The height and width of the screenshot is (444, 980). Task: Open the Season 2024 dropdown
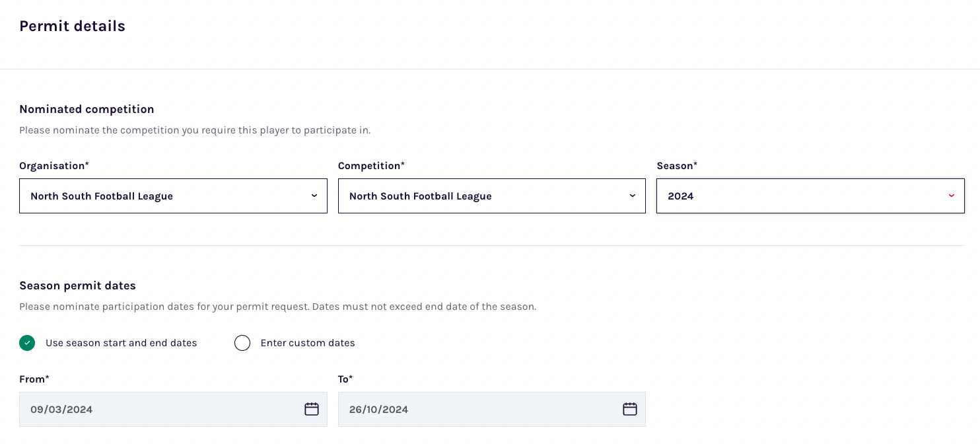pos(810,196)
